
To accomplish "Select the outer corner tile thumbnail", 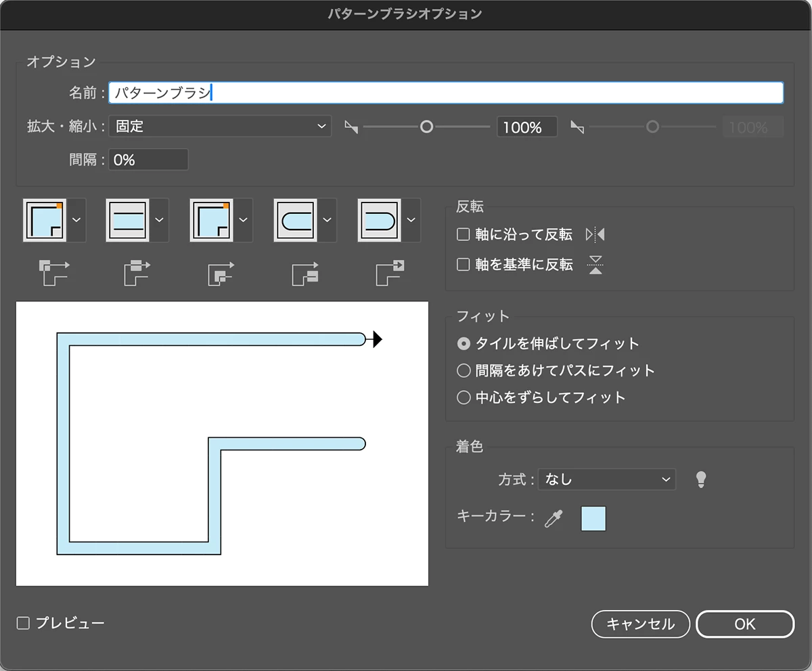I will tap(45, 220).
